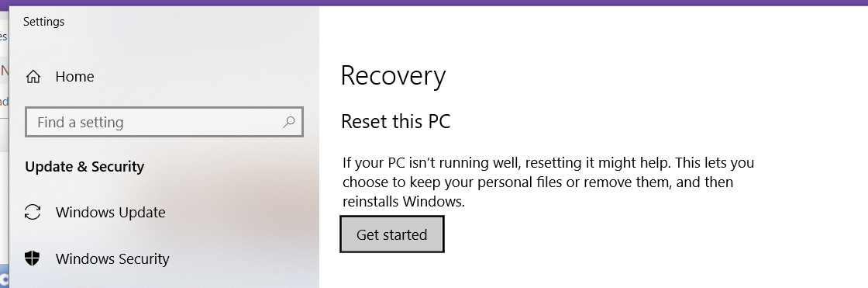Image resolution: width=868 pixels, height=288 pixels.
Task: Select the Windows Security label
Action: 112,259
